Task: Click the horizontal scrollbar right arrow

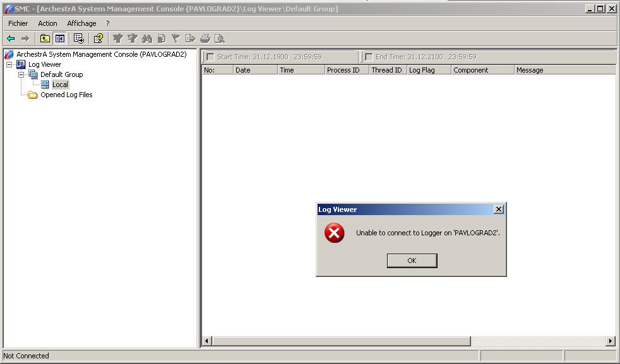Action: (x=611, y=341)
